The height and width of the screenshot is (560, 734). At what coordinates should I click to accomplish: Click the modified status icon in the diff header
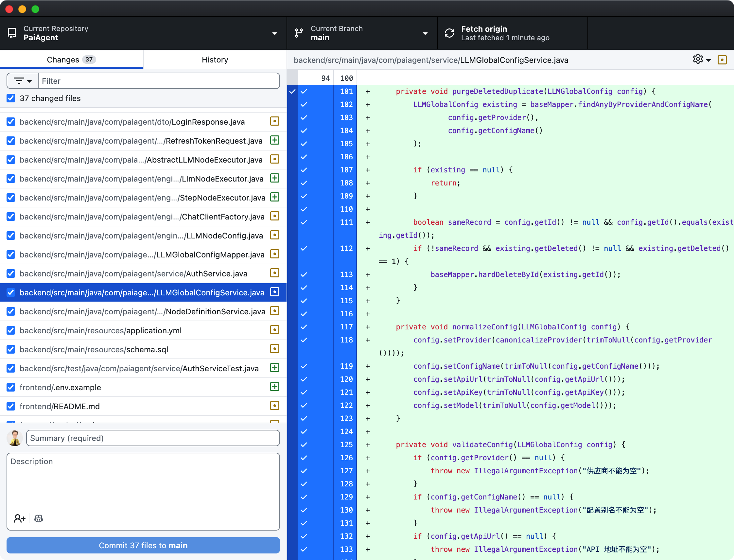(x=722, y=60)
